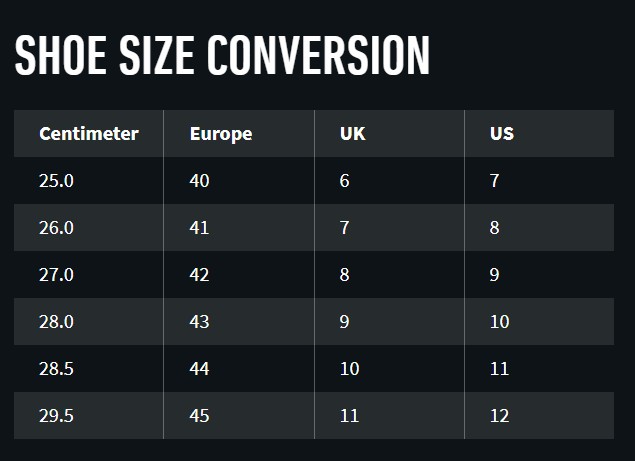This screenshot has height=461, width=635.
Task: Select Europe size 43 cell
Action: click(199, 322)
